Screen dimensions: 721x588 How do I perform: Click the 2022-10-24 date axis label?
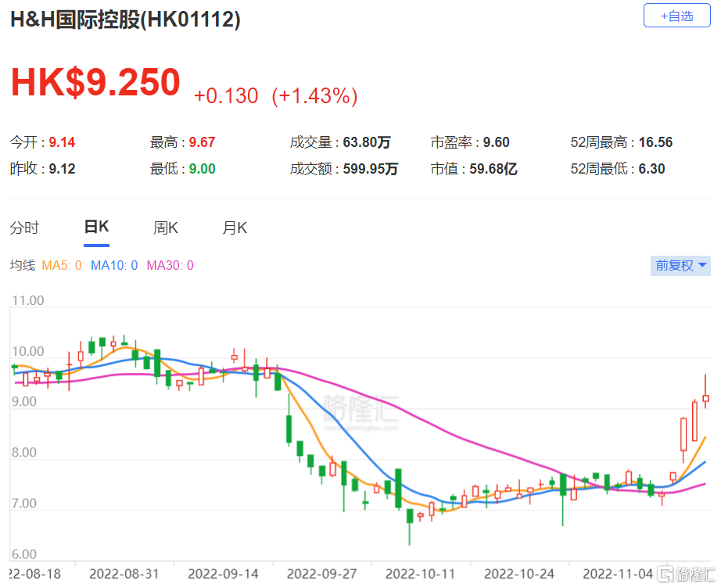pos(519,574)
